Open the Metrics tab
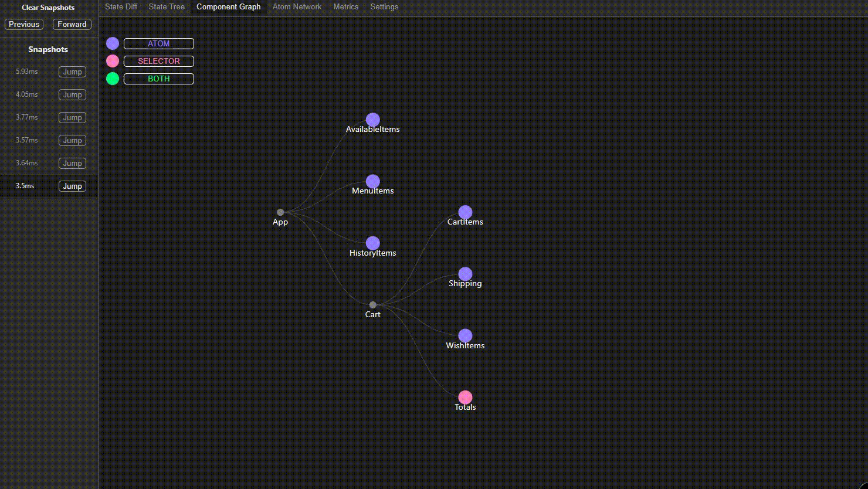 coord(346,7)
